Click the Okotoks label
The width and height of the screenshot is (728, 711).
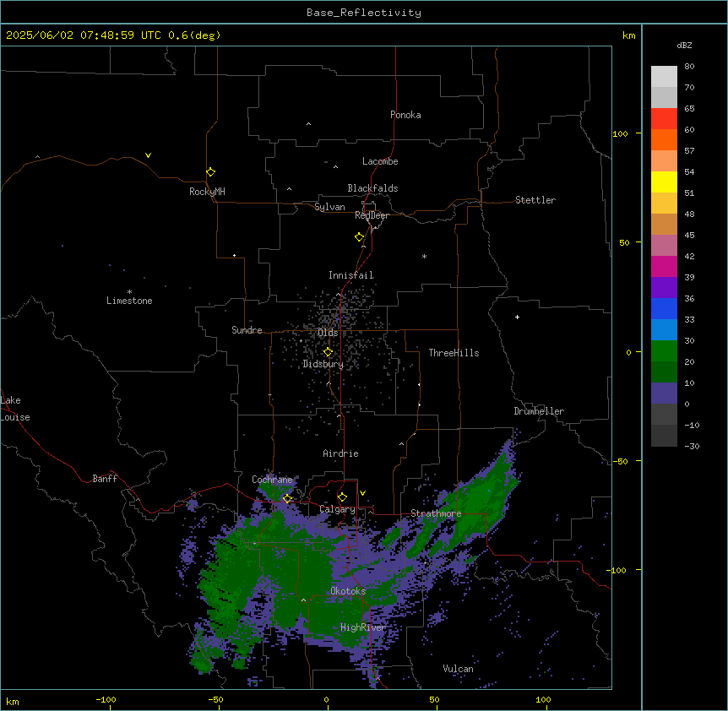tap(348, 591)
